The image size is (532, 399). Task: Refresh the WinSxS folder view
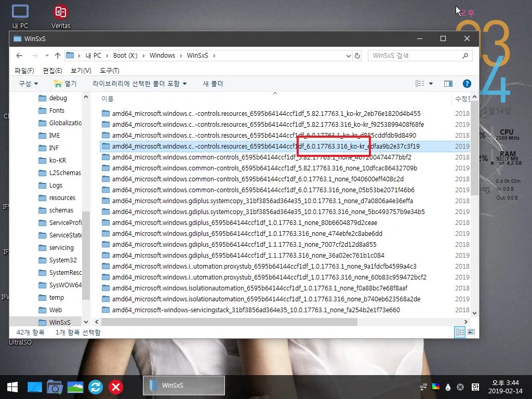tap(357, 56)
